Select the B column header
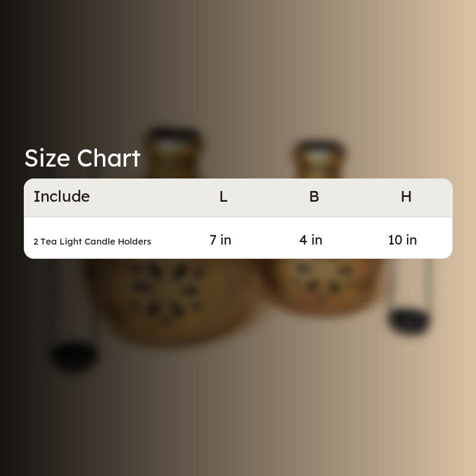476x476 pixels. [314, 197]
